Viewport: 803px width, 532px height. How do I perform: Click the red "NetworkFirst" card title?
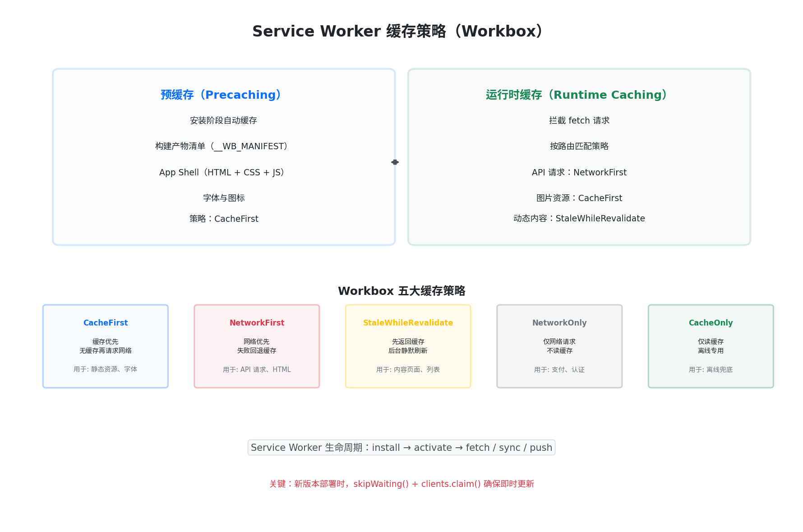point(257,323)
